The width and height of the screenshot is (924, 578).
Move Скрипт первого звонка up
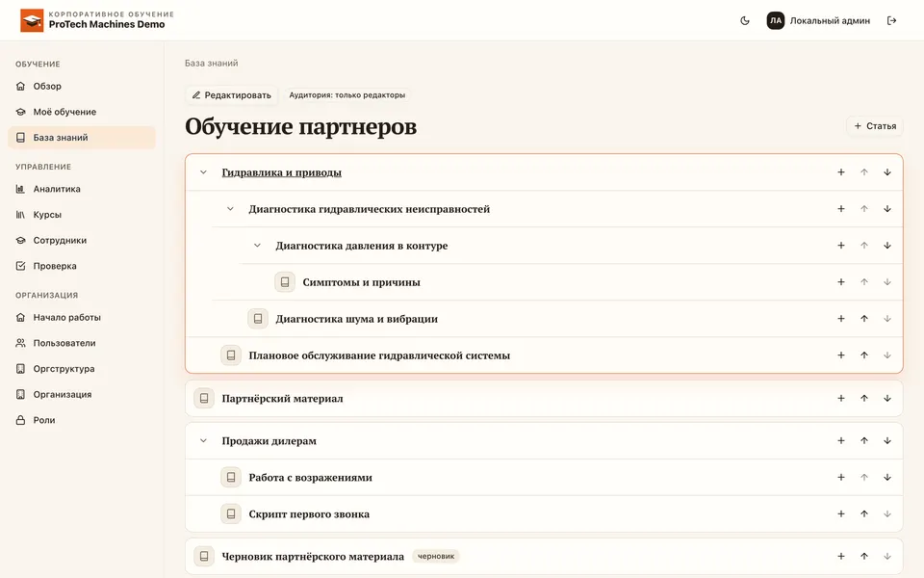(864, 513)
